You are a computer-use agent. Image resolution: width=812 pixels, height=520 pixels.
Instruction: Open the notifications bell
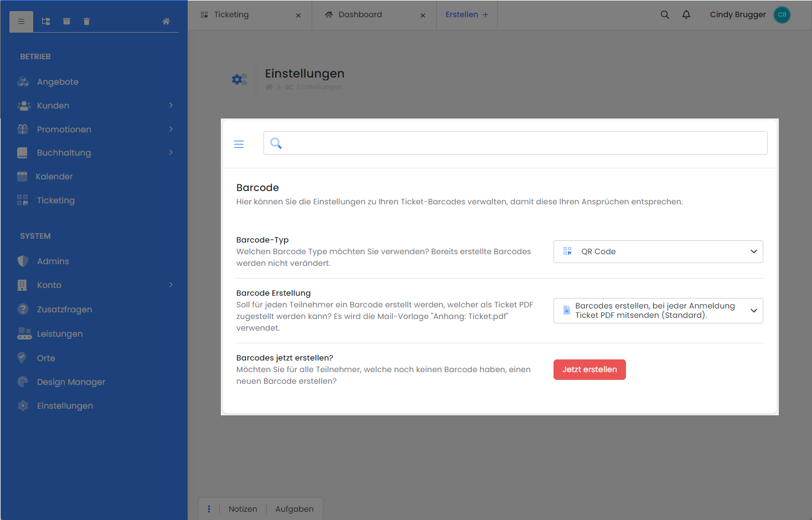click(686, 15)
